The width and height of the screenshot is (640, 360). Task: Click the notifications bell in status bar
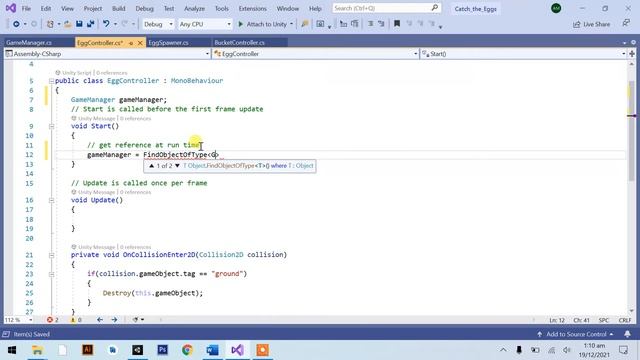coord(627,334)
